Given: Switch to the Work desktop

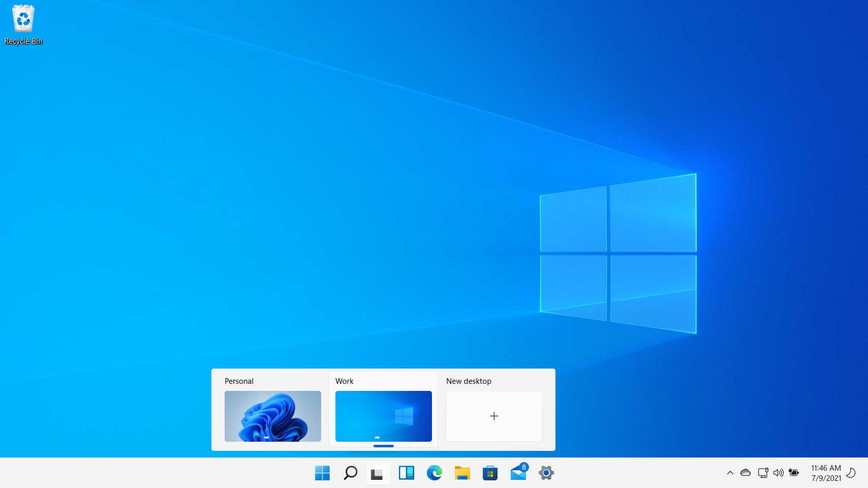Looking at the screenshot, I should [383, 416].
